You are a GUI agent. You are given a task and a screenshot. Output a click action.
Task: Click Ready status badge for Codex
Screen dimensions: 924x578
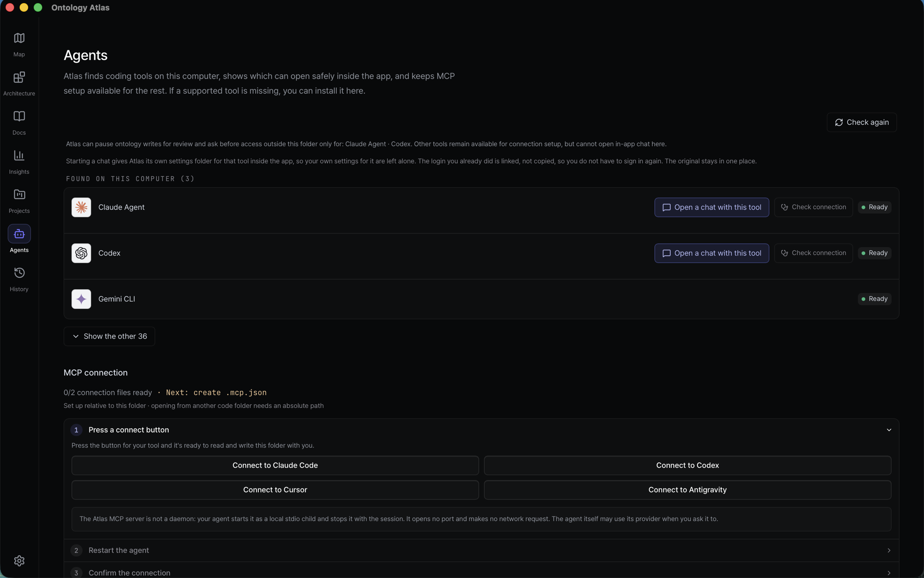pyautogui.click(x=874, y=253)
